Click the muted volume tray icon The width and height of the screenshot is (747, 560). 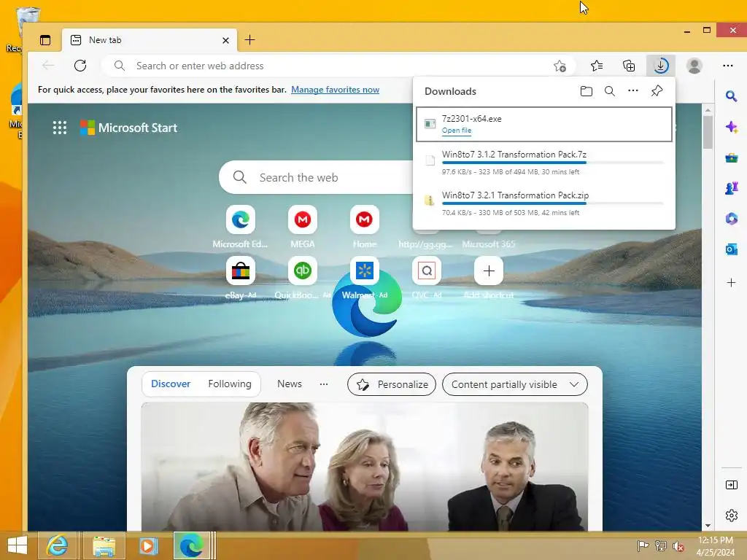(x=678, y=545)
